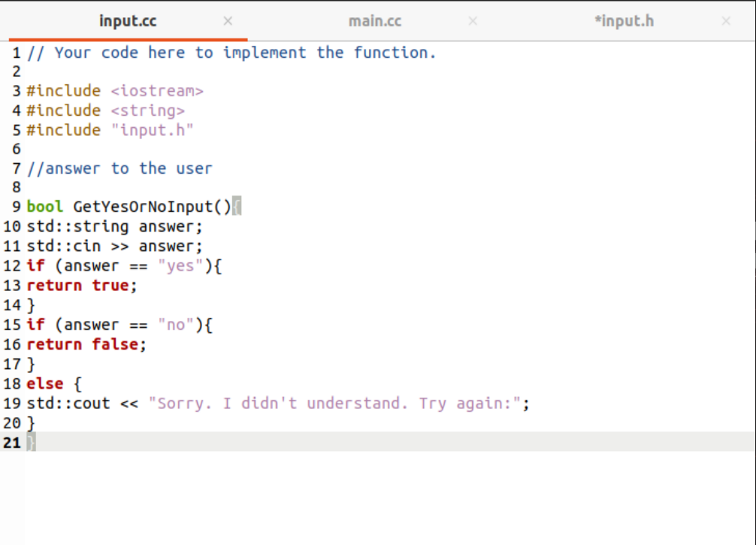Click the closing brace on line 21

30,443
